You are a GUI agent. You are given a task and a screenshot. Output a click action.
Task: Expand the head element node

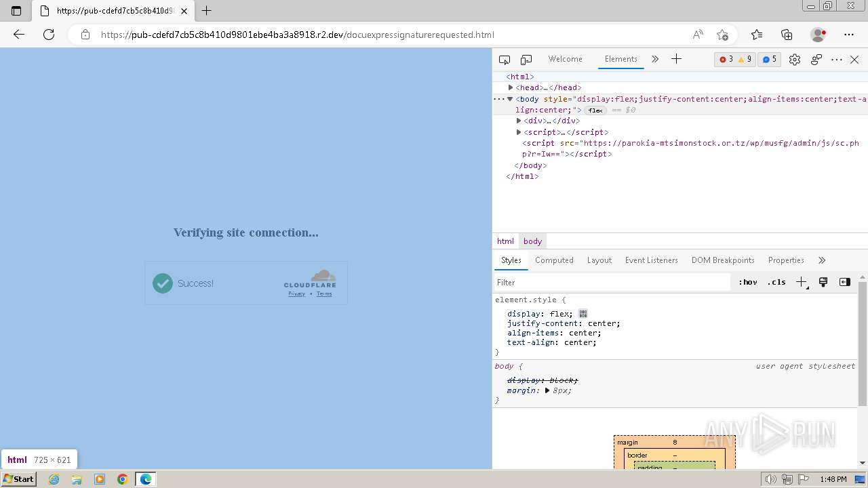[511, 87]
